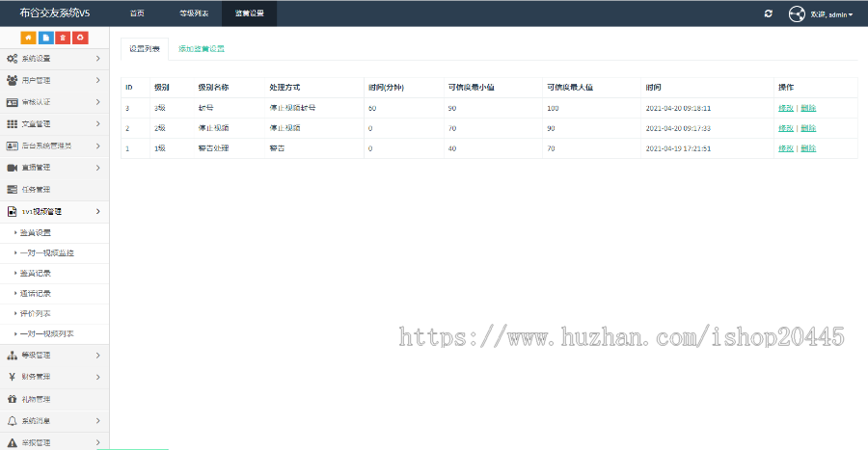Image resolution: width=868 pixels, height=450 pixels.
Task: Click the contact card icon beside 后台系统管理员
Action: 12,146
